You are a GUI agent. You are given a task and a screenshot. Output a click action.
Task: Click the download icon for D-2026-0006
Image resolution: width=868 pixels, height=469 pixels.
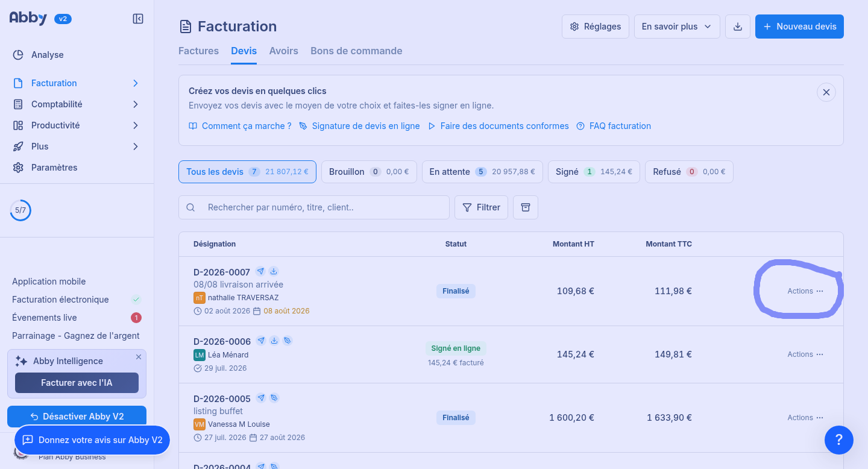coord(274,341)
